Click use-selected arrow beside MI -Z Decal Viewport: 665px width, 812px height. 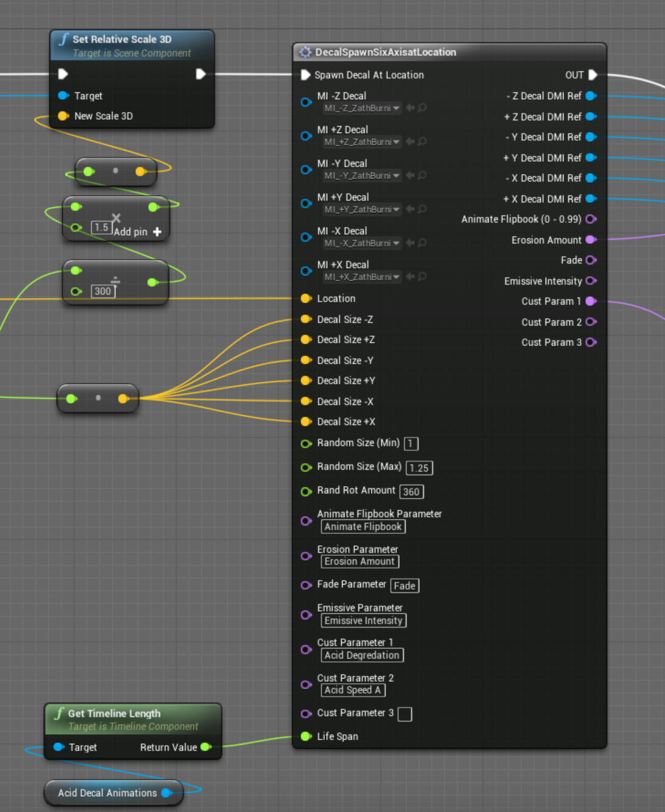click(411, 108)
